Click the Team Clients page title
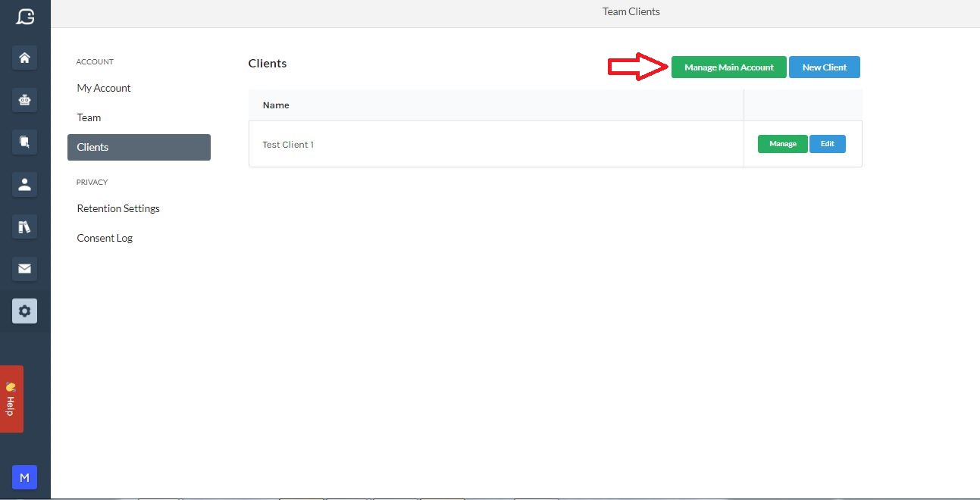 coord(631,11)
